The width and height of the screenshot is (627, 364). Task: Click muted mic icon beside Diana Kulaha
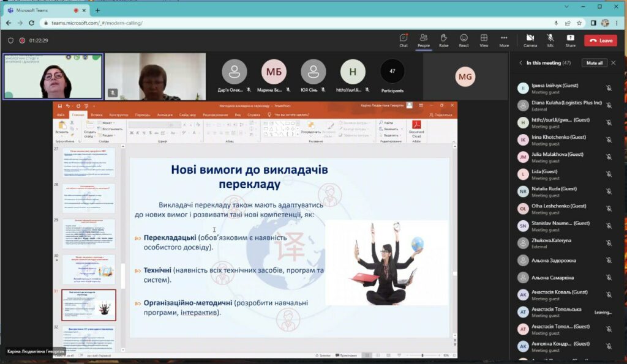point(609,105)
